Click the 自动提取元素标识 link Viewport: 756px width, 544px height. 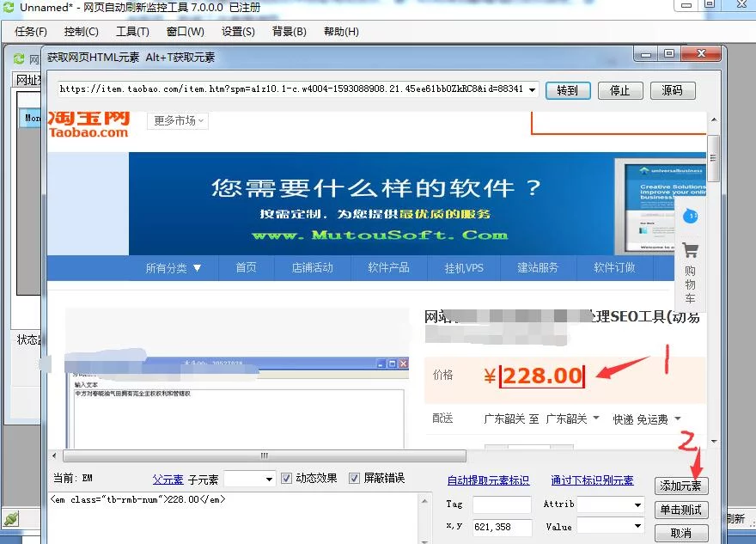[x=488, y=480]
